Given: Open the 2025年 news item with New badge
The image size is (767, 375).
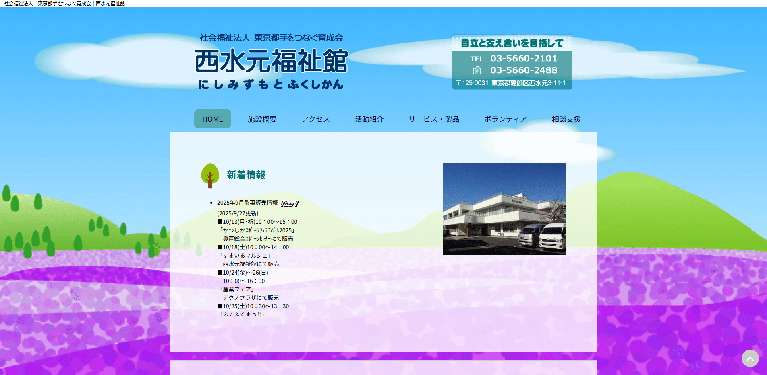Looking at the screenshot, I should (248, 202).
